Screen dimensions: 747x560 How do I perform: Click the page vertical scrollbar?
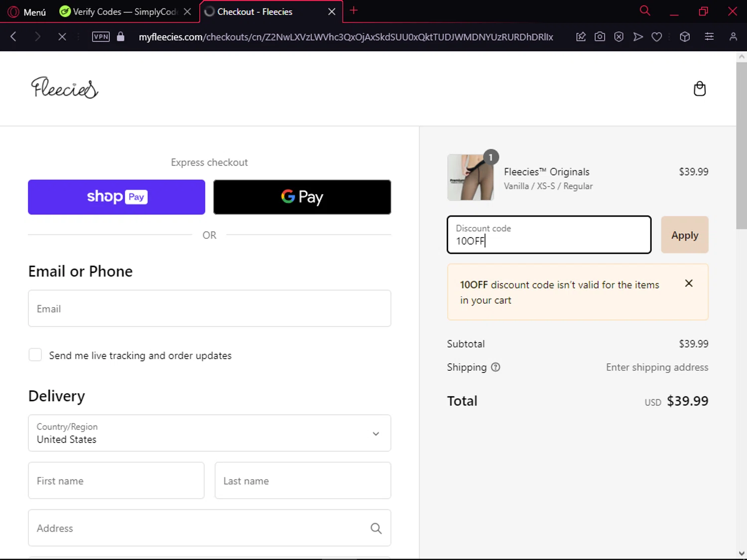pyautogui.click(x=741, y=145)
